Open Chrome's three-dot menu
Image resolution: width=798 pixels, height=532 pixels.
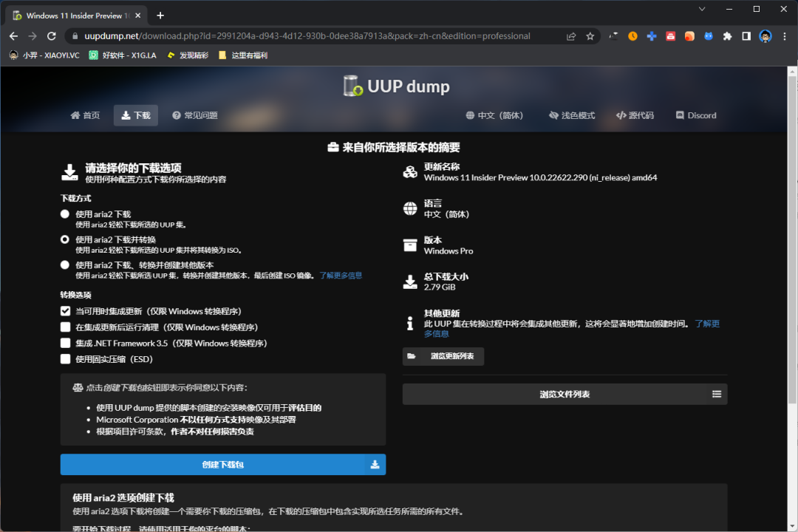pyautogui.click(x=785, y=35)
